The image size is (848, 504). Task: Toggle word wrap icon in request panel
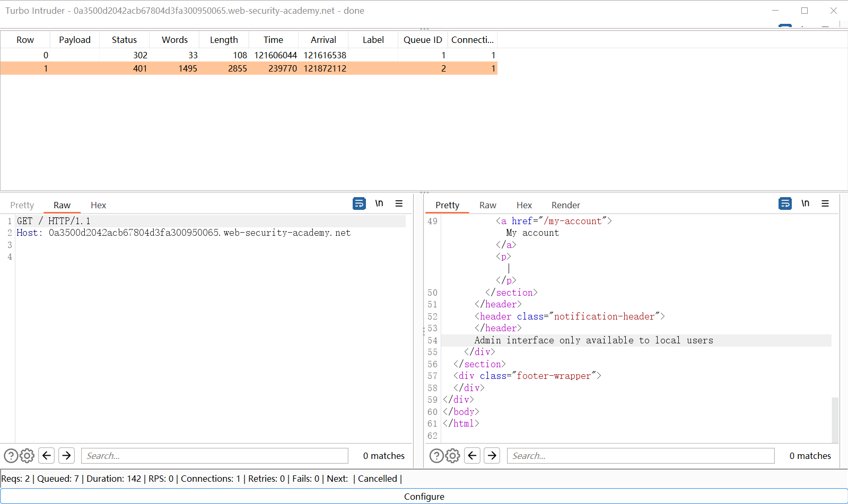pos(359,204)
